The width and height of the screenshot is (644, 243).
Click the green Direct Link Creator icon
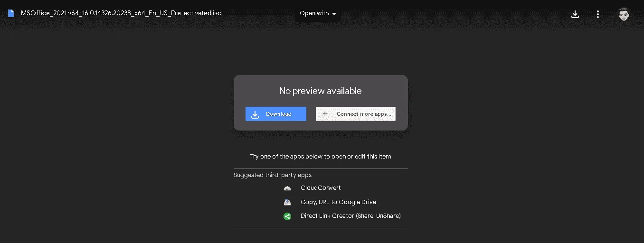click(x=287, y=216)
